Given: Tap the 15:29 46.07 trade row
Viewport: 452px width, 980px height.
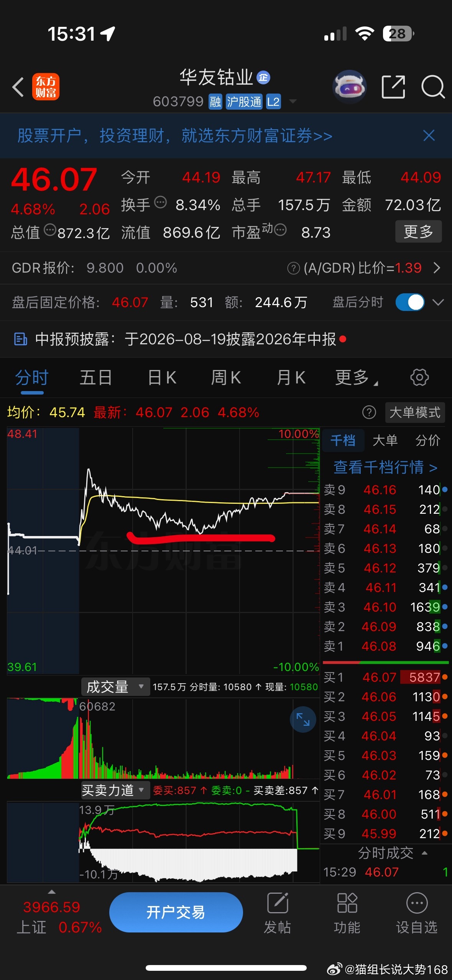Looking at the screenshot, I should click(x=385, y=872).
